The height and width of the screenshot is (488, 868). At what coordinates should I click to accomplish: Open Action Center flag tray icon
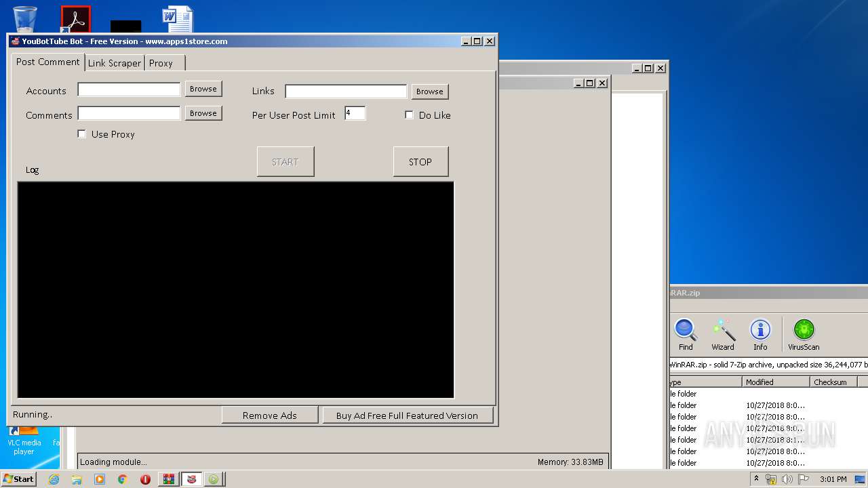(x=803, y=479)
